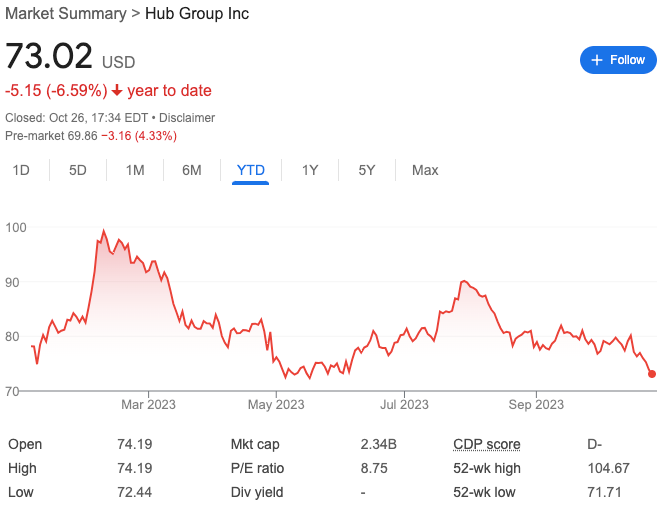Click the plus icon in Follow button

click(597, 60)
